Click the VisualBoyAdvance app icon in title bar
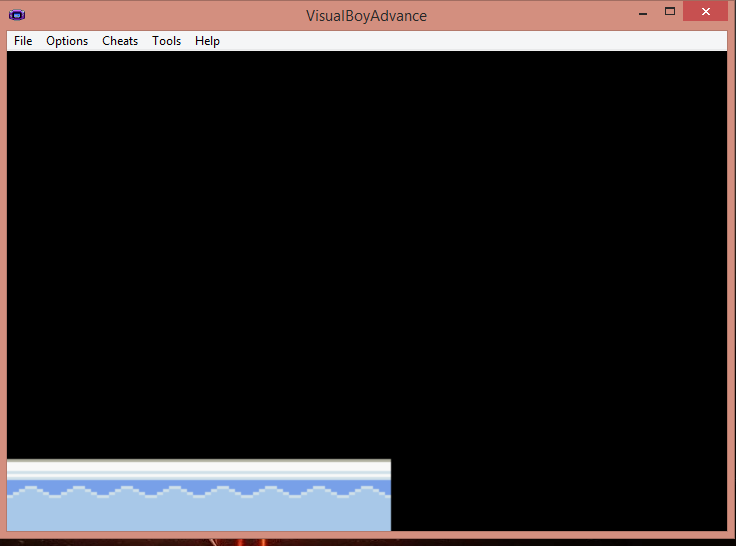This screenshot has height=546, width=736. (x=17, y=15)
